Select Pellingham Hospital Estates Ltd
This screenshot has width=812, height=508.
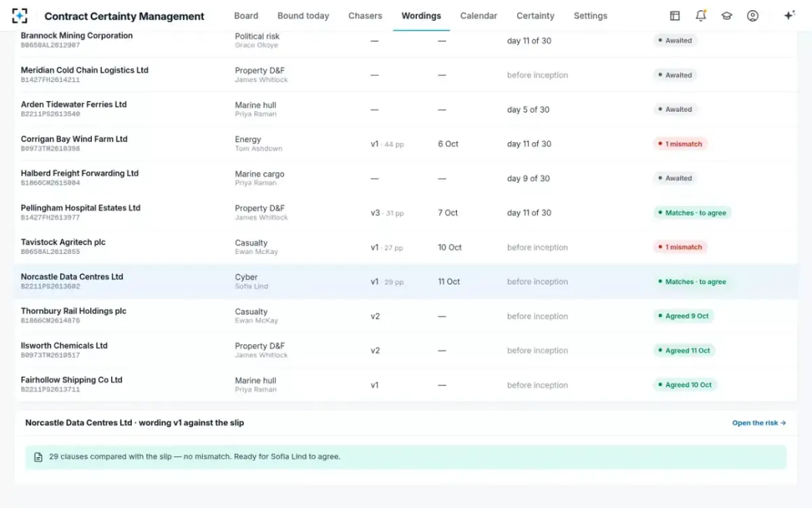click(x=81, y=208)
